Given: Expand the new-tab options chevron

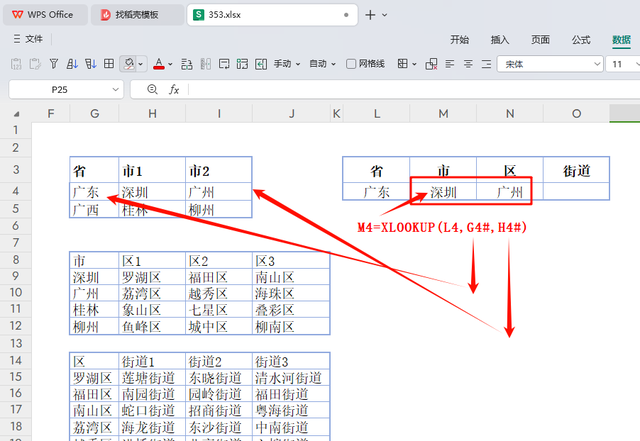Looking at the screenshot, I should 384,15.
